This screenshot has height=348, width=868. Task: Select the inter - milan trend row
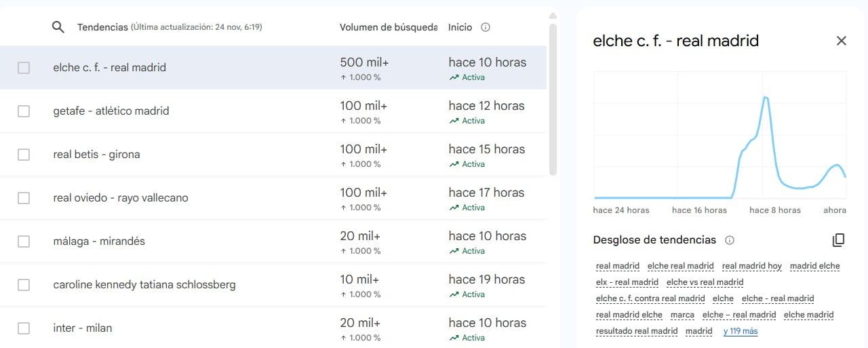click(x=273, y=328)
